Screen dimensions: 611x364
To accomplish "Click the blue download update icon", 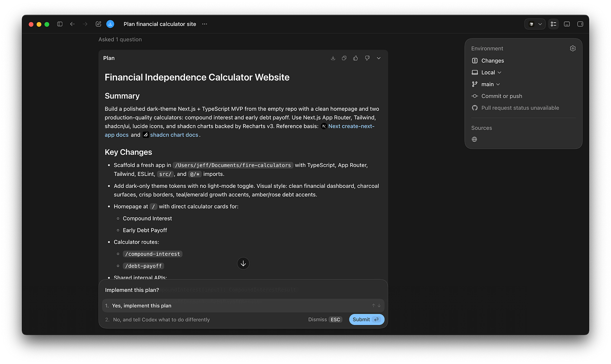I will coord(110,24).
